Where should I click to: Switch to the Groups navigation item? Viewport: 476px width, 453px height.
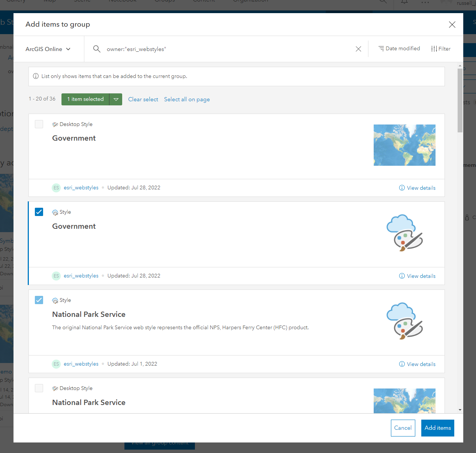click(x=164, y=1)
